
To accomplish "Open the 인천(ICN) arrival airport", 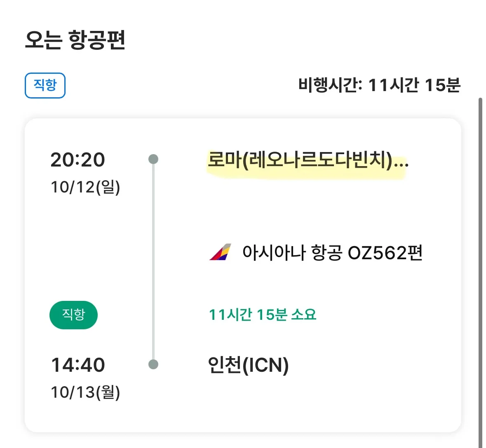I will click(x=248, y=365).
